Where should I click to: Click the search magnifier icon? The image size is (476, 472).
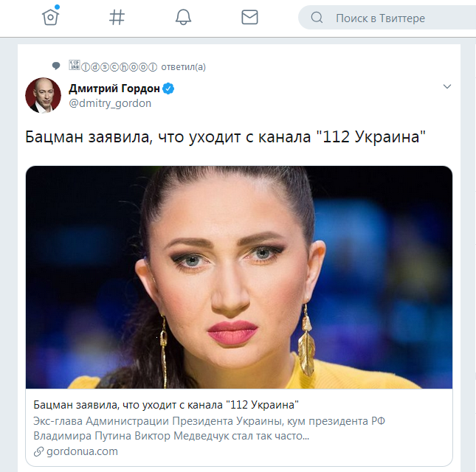click(x=317, y=18)
